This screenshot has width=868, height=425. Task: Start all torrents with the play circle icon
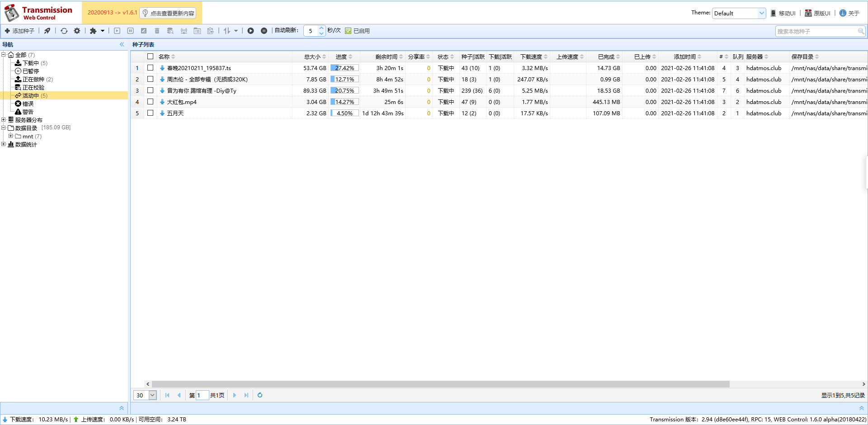click(x=250, y=31)
